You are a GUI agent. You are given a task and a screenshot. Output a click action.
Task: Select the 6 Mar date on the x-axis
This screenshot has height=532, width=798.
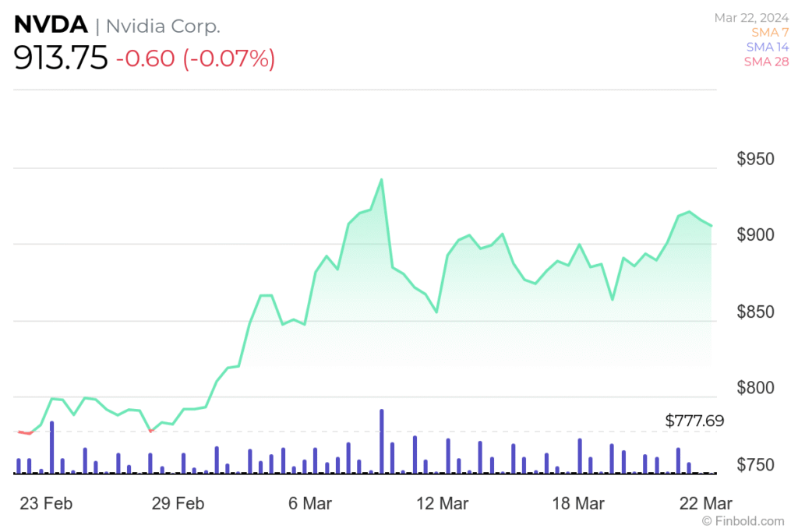309,503
